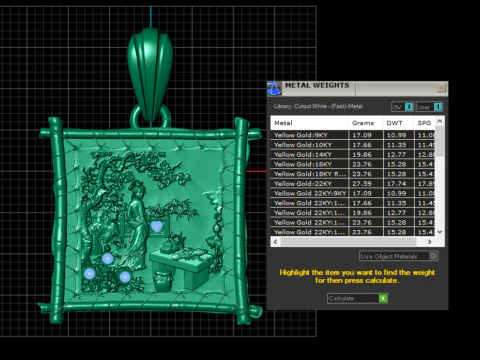
Task: Close the Metal Weights dialog
Action: pyautogui.click(x=441, y=88)
